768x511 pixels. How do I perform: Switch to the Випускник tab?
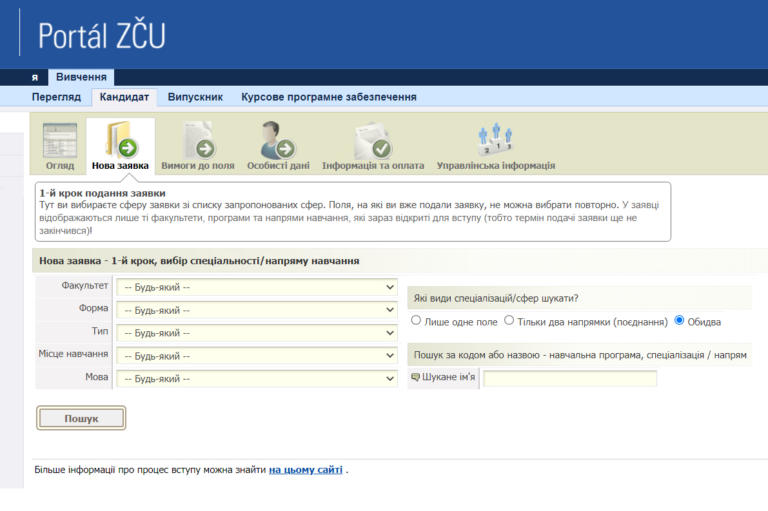point(195,97)
